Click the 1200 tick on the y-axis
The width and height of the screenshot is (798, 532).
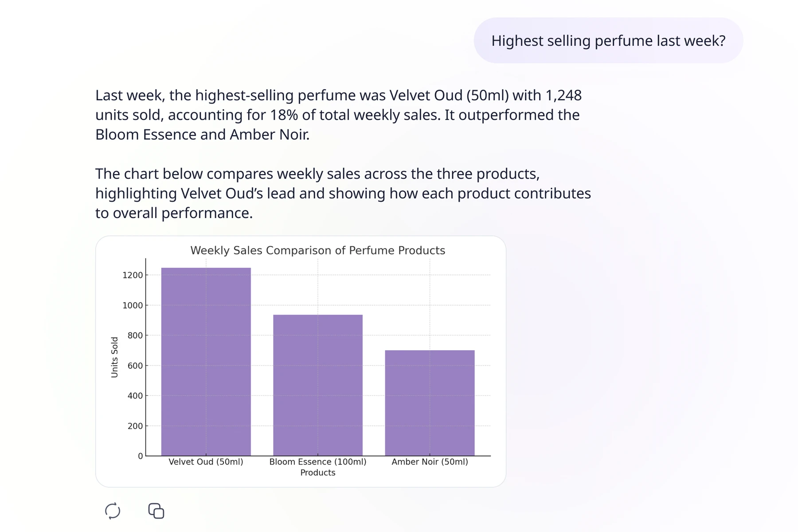pos(133,275)
